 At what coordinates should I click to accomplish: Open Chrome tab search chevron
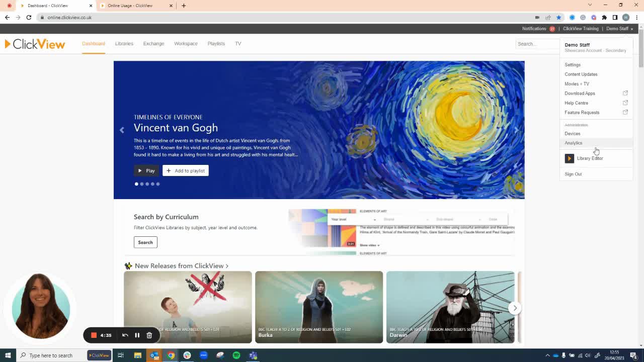pyautogui.click(x=590, y=5)
